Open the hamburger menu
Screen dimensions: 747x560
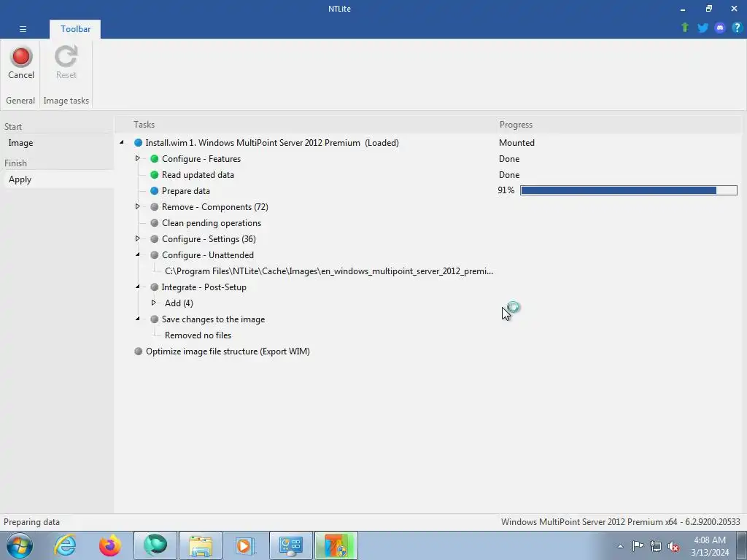tap(23, 29)
